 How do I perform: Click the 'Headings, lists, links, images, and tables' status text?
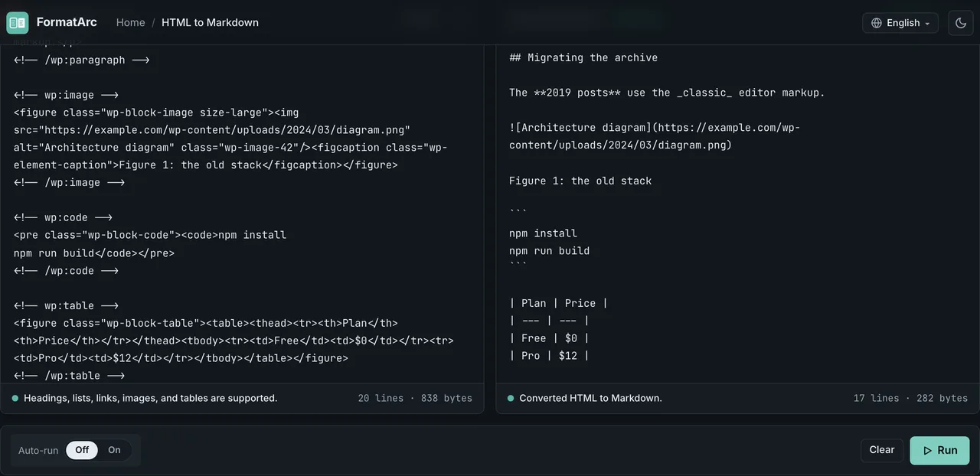click(150, 398)
